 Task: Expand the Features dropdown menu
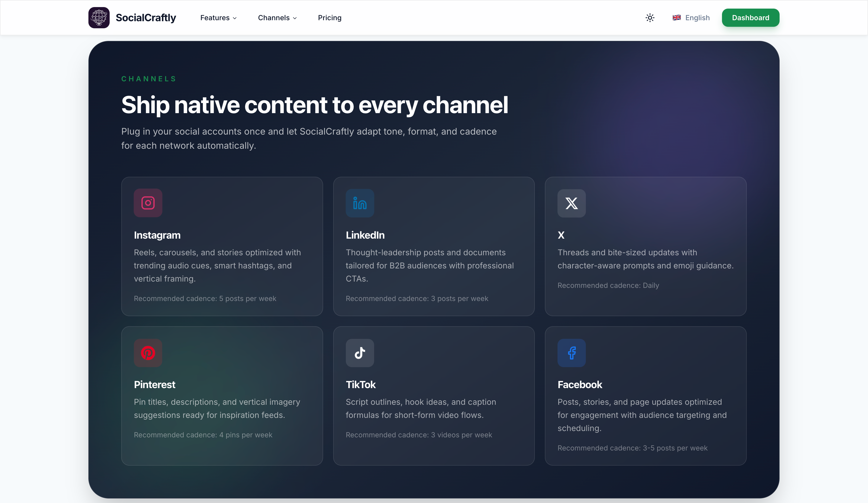tap(218, 18)
